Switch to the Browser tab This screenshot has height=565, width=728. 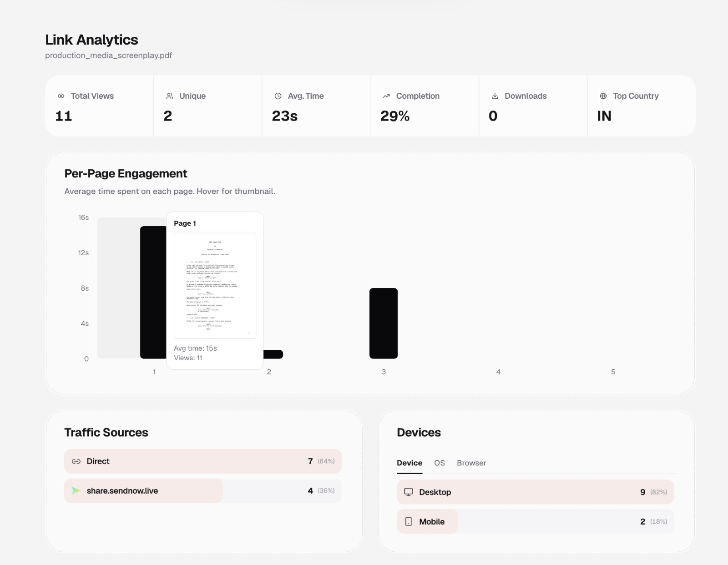[x=471, y=463]
